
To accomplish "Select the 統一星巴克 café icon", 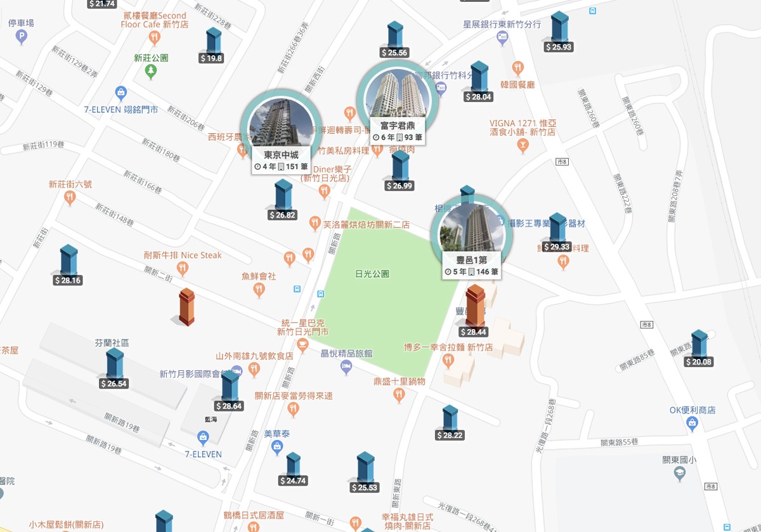I will coord(302,344).
